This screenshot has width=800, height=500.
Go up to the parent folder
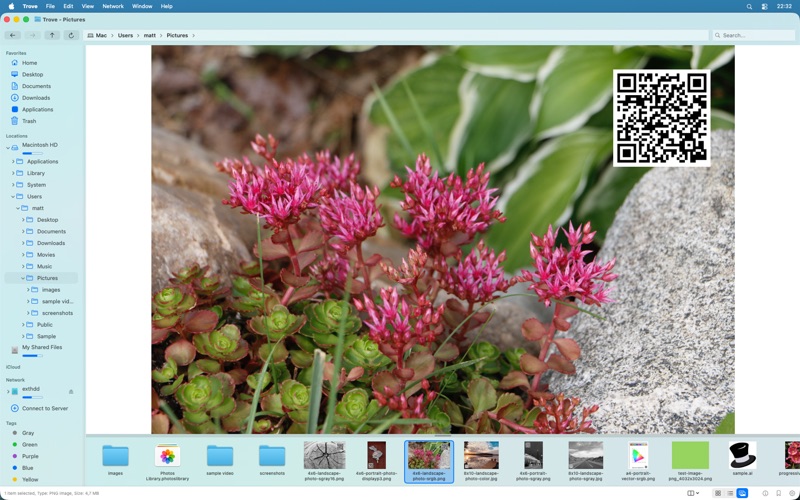[x=52, y=35]
